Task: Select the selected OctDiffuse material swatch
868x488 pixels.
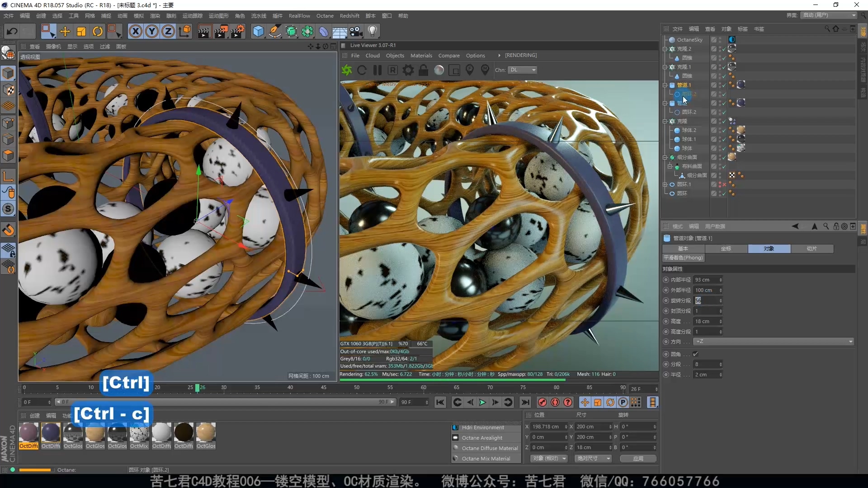Action: click(x=28, y=436)
